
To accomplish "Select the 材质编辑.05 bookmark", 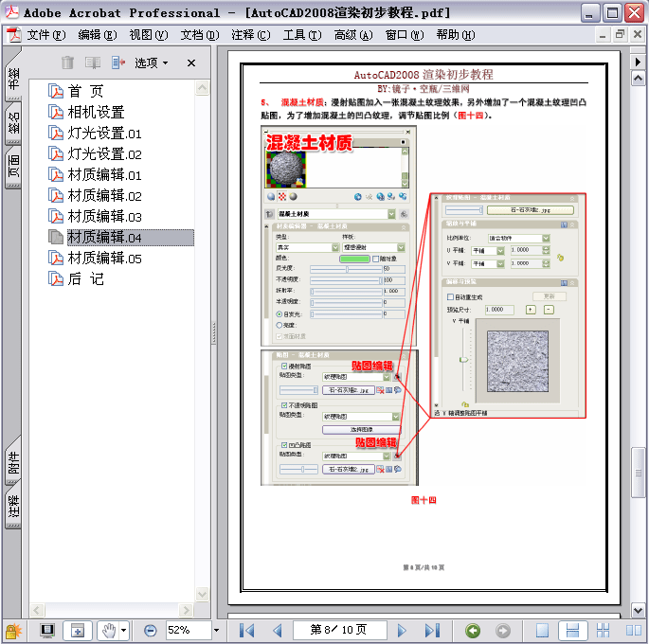I will pyautogui.click(x=105, y=259).
